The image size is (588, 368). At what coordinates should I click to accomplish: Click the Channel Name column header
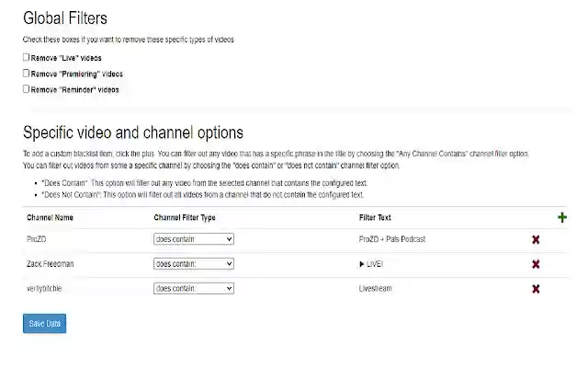pos(50,217)
